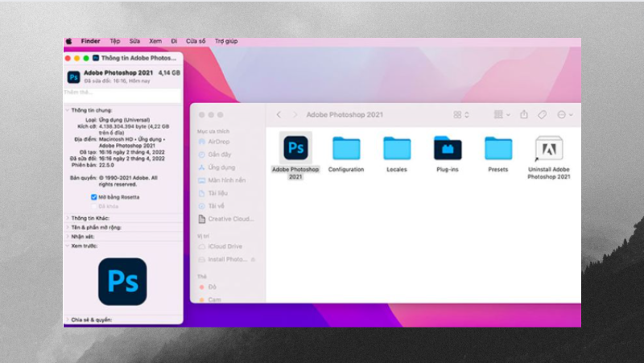
Task: Open Install Photo... volume in sidebar
Action: tap(223, 259)
